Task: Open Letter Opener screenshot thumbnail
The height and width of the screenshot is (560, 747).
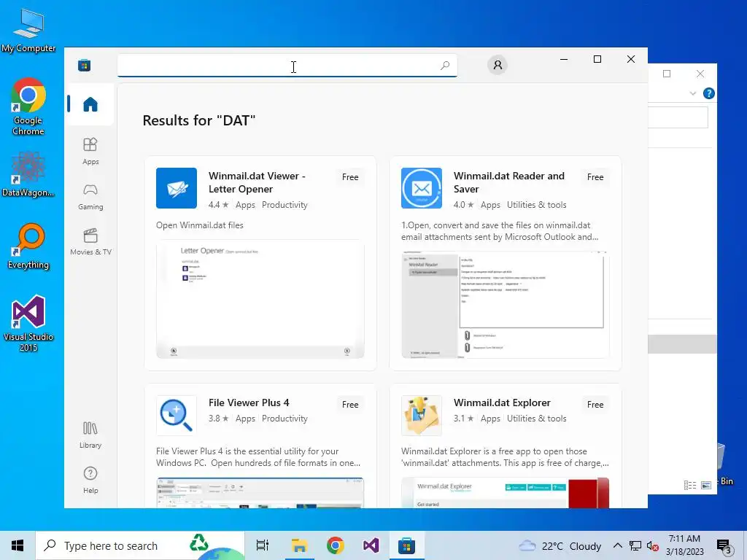Action: pyautogui.click(x=260, y=299)
